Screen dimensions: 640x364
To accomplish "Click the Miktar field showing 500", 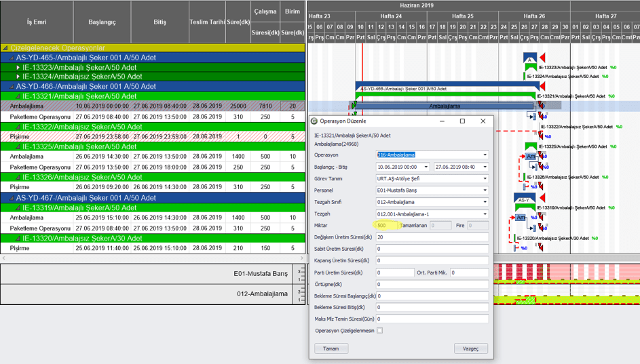I will tap(387, 226).
